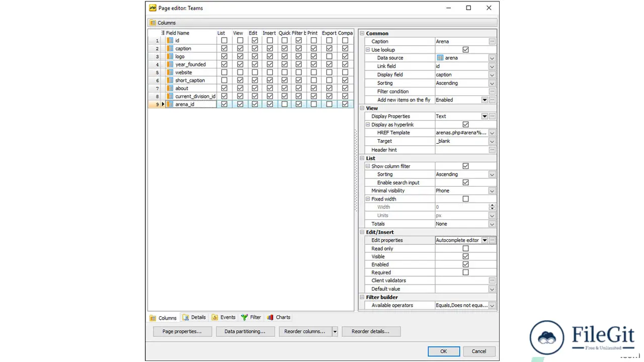This screenshot has height=362, width=644.
Task: Click Reorder details button
Action: [x=371, y=331]
